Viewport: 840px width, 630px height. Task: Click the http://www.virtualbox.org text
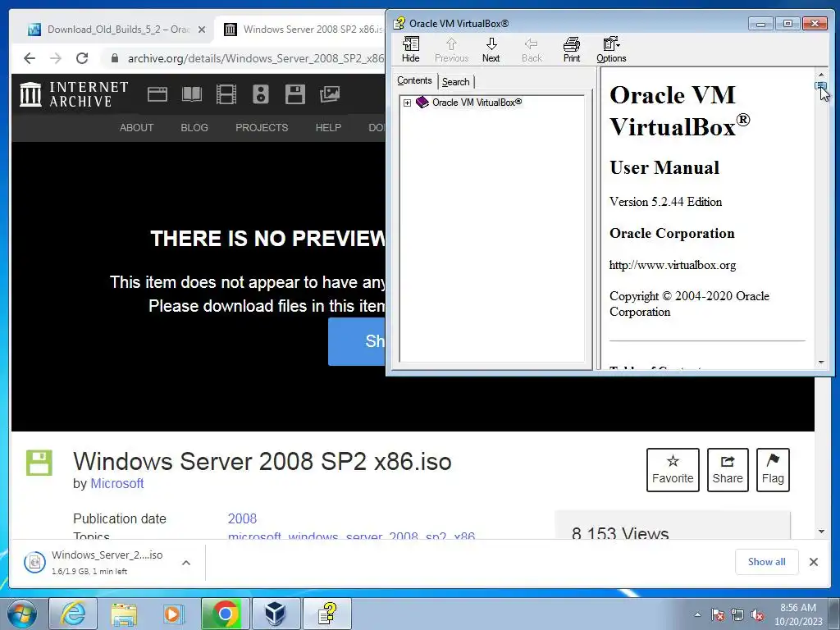pos(673,265)
